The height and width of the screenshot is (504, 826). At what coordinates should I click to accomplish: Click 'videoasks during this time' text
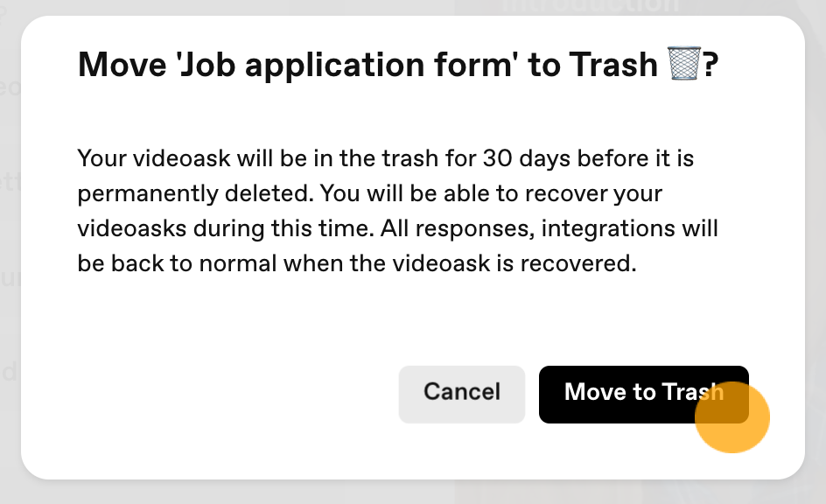226,228
